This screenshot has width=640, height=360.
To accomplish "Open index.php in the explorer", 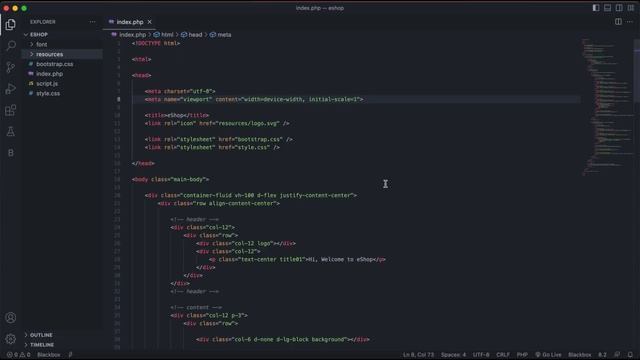I will tap(49, 74).
